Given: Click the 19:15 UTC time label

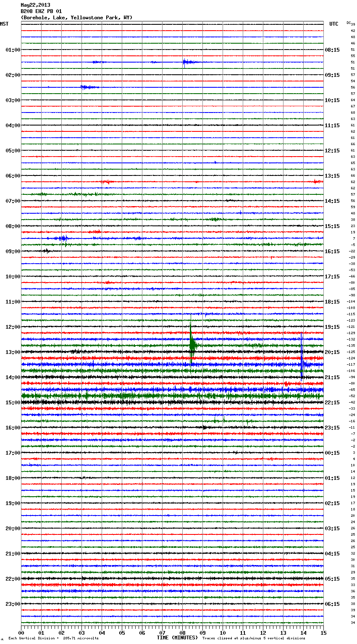Looking at the screenshot, I should tap(332, 327).
